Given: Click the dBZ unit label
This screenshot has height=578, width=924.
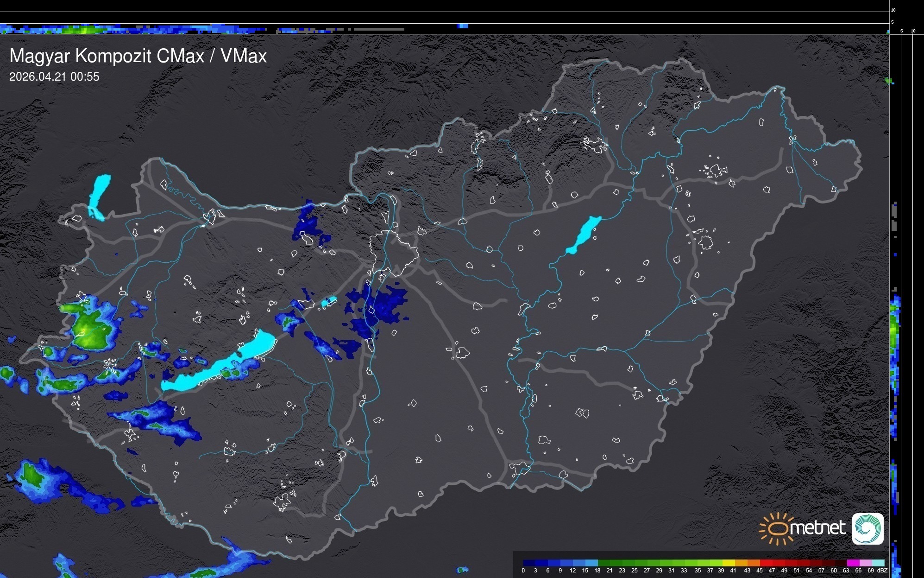Looking at the screenshot, I should pos(882,571).
